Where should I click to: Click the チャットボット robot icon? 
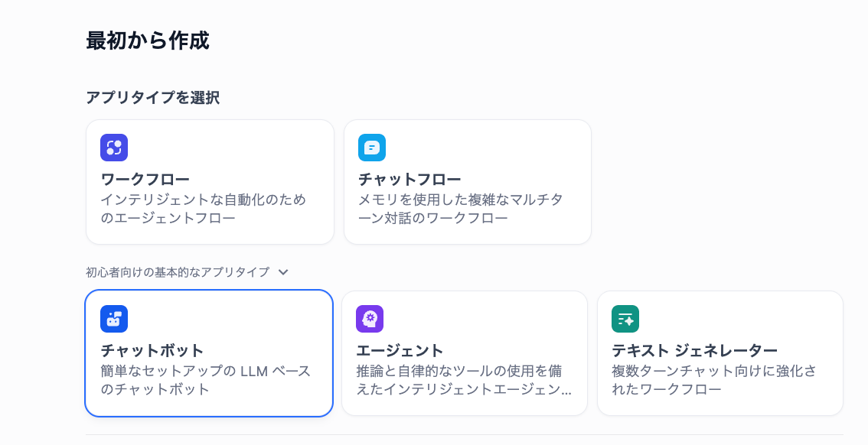(114, 319)
